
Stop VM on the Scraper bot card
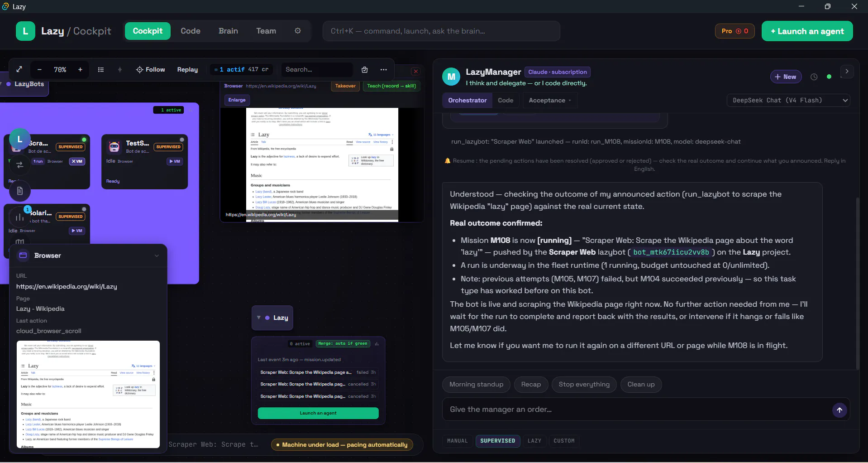pos(77,161)
